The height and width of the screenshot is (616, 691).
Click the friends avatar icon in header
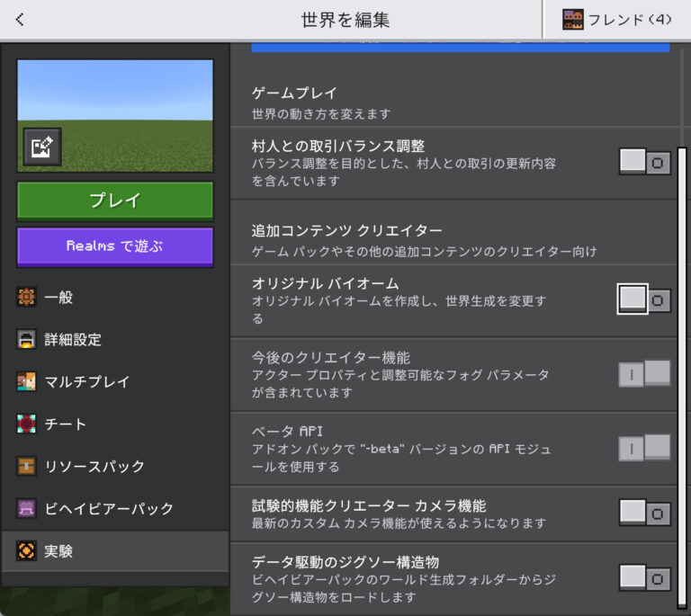pos(572,20)
